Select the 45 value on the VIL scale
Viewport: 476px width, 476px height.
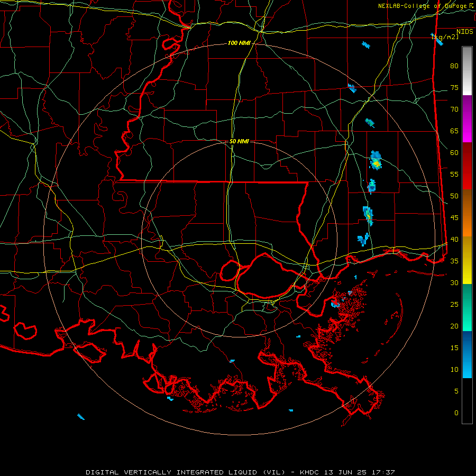[x=454, y=218]
